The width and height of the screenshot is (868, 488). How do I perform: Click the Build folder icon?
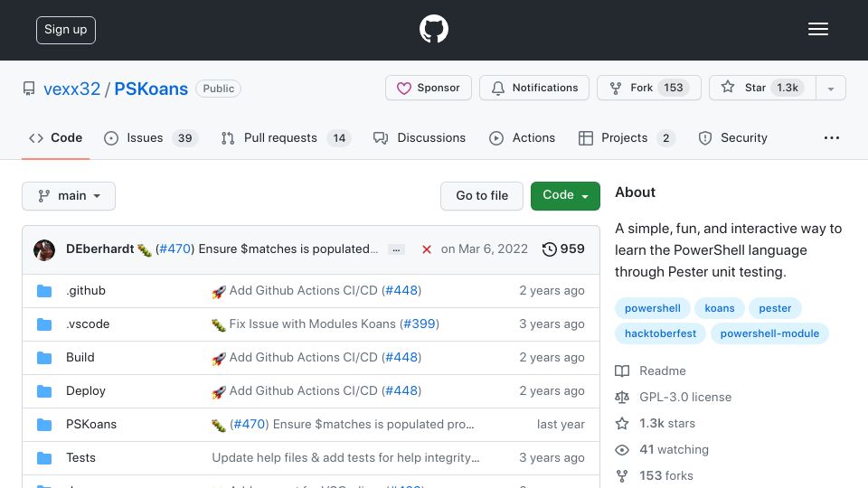point(44,358)
